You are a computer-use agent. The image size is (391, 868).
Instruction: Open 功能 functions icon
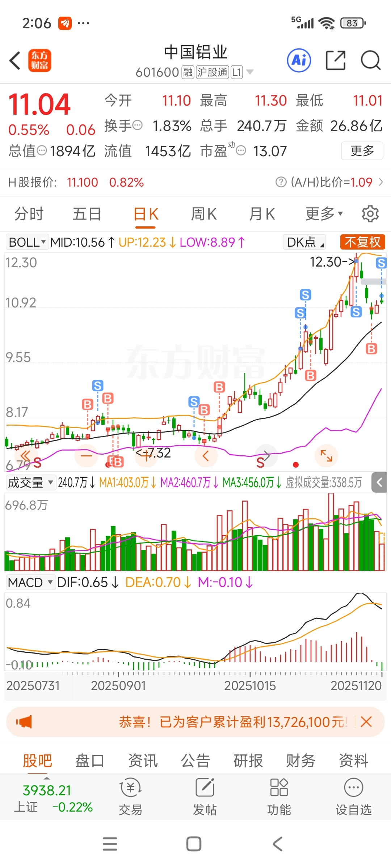[x=279, y=797]
